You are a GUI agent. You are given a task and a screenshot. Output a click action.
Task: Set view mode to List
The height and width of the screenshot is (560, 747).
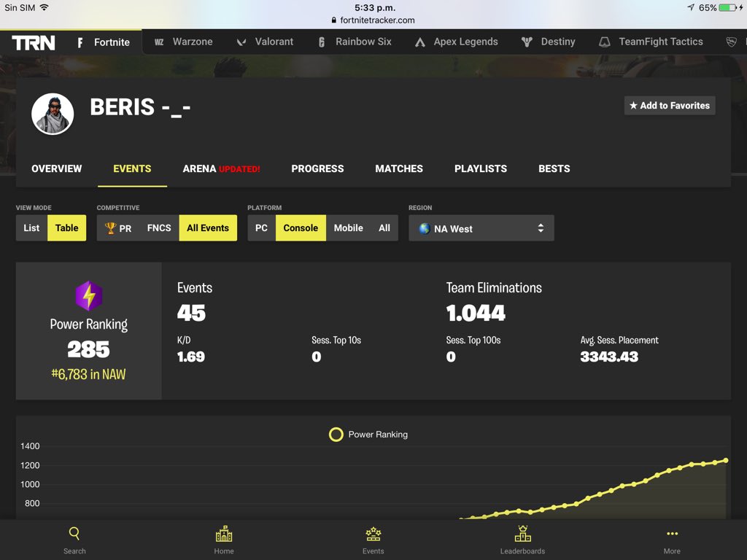coord(31,228)
